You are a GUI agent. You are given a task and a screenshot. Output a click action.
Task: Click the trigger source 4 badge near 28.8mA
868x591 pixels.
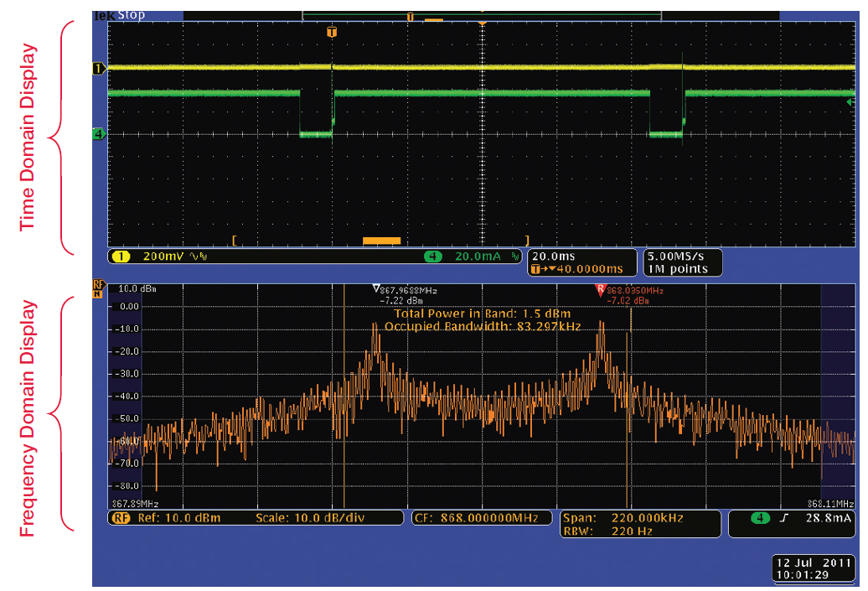point(759,518)
